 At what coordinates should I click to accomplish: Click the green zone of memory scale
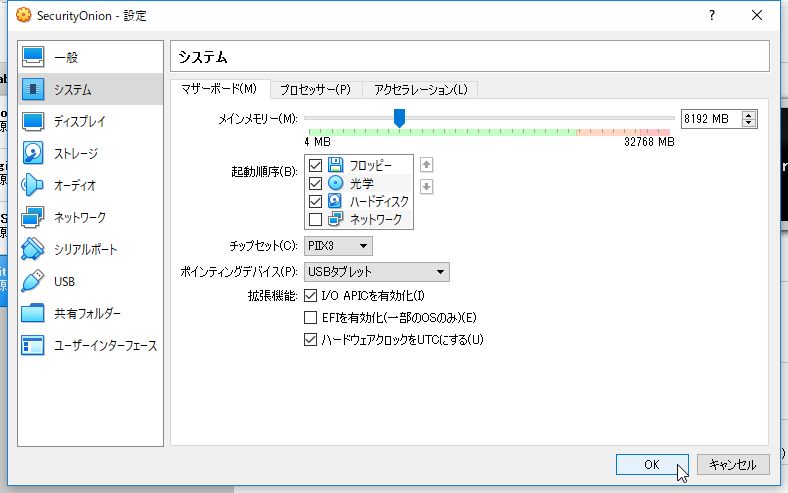[442, 132]
